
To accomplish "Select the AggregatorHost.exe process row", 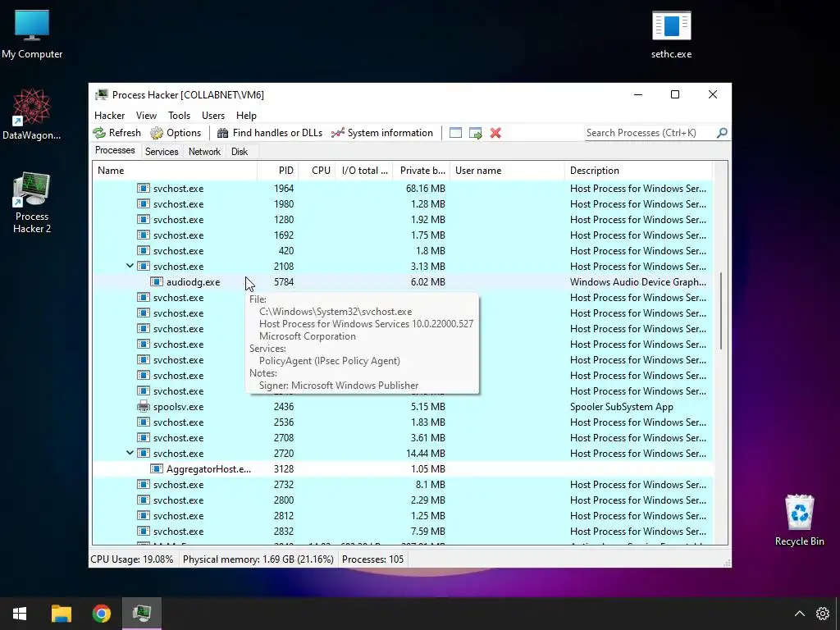I will pyautogui.click(x=404, y=468).
